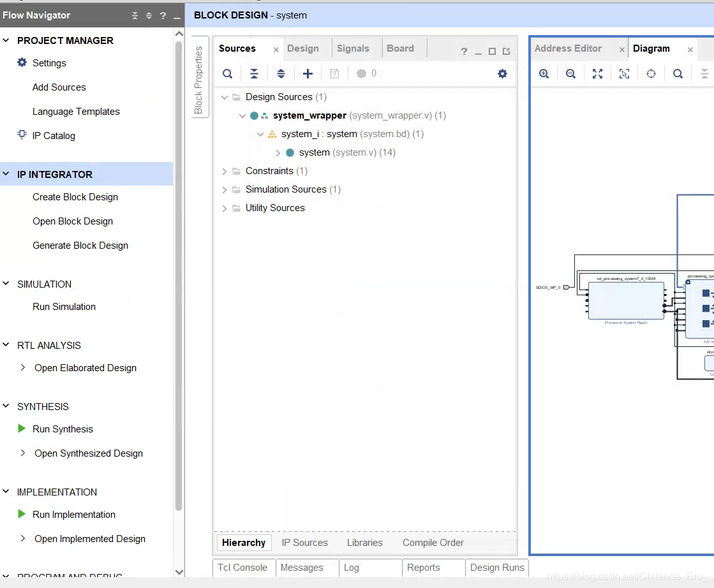
Task: Collapse Design Sources folder
Action: click(225, 97)
